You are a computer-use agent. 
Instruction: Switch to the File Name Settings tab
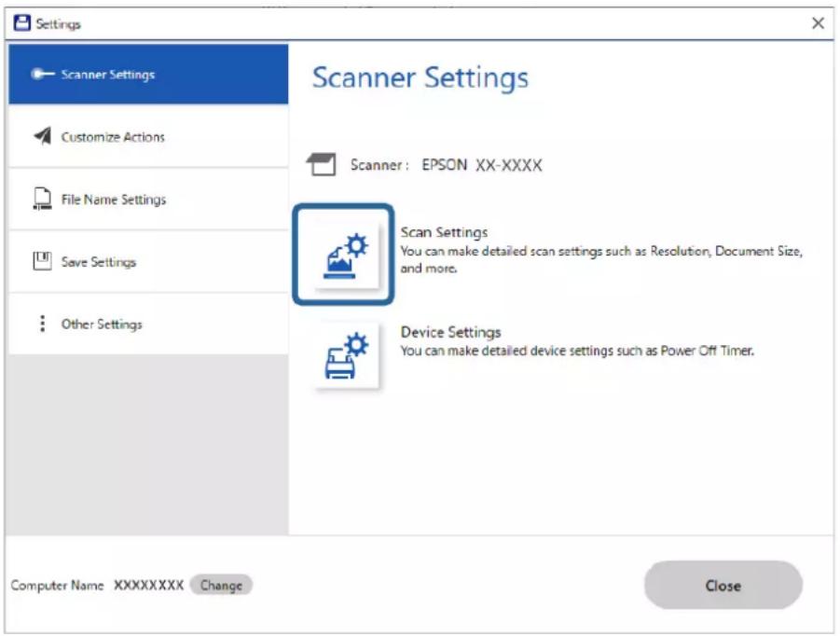tap(148, 200)
